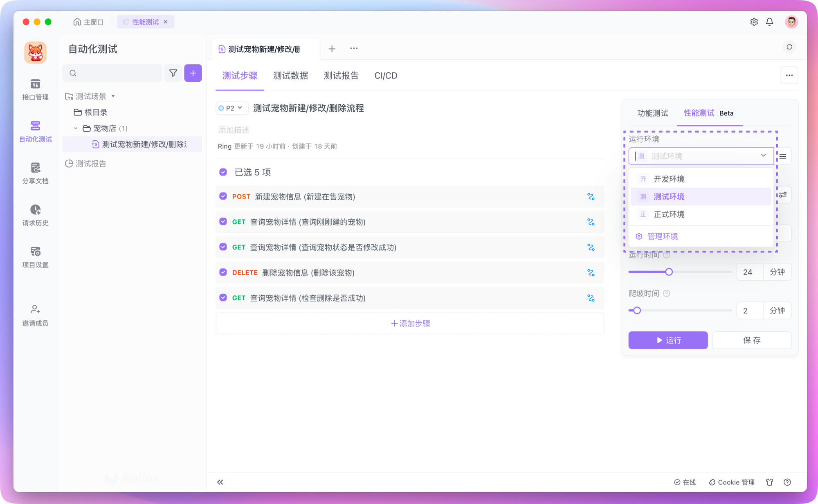818x504 pixels.
Task: Select 测试宠物新建/修改/删除 scenario in the tree
Action: (x=132, y=144)
